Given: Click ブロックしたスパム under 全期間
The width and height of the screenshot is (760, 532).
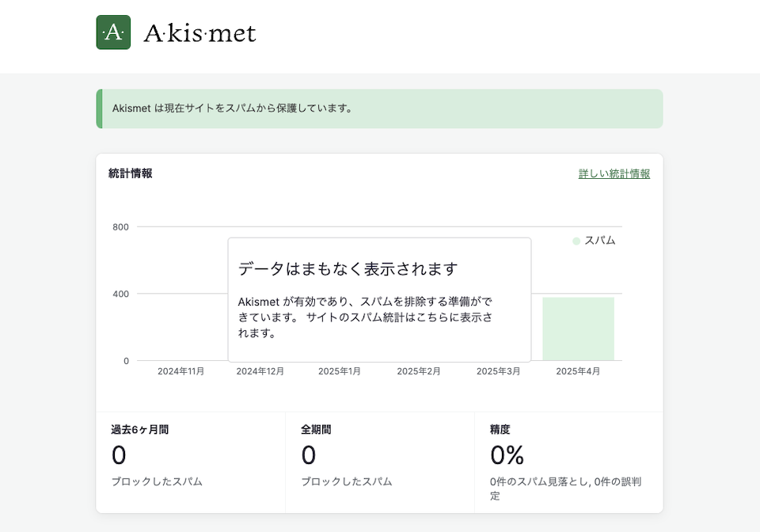Looking at the screenshot, I should 347,481.
